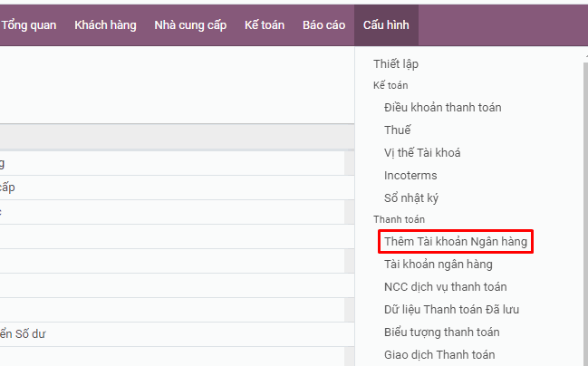Click the Nhà cung cấp menu
The height and width of the screenshot is (366, 588).
pos(190,24)
